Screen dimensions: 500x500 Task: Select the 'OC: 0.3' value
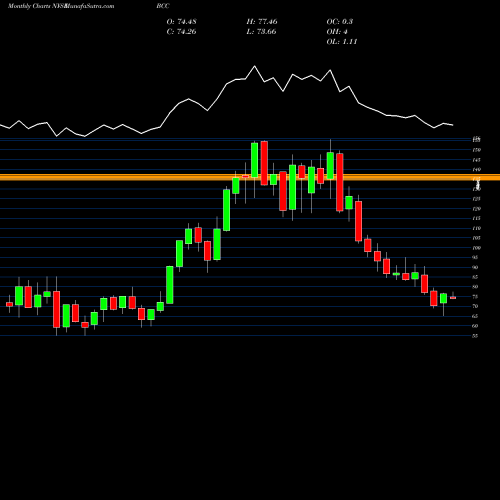tap(340, 22)
